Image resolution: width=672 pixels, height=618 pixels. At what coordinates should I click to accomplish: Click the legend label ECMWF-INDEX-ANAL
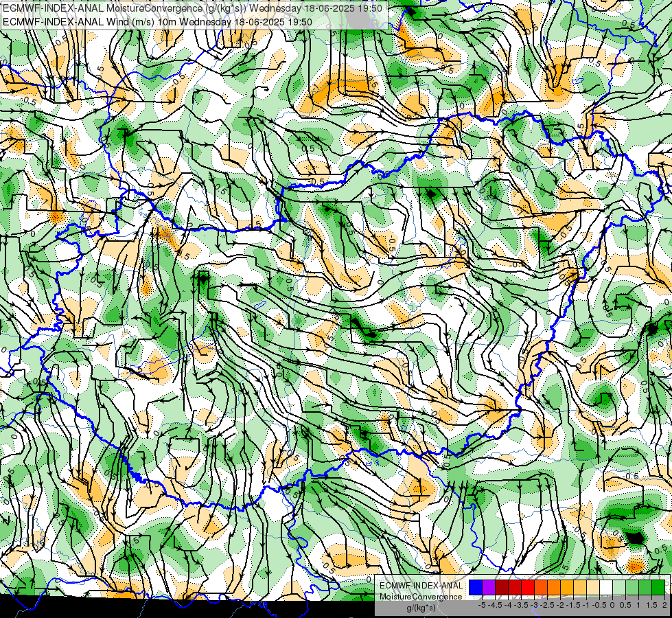point(421,586)
